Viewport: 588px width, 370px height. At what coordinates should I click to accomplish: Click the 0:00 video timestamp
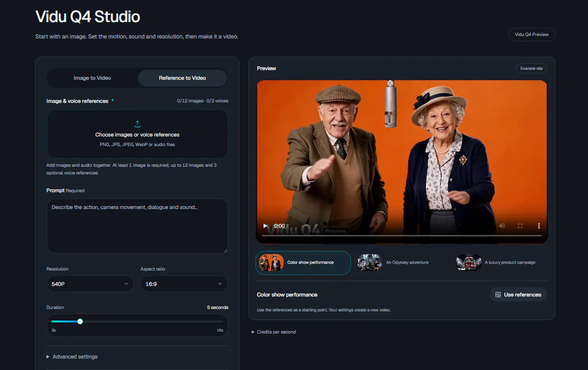coord(279,226)
